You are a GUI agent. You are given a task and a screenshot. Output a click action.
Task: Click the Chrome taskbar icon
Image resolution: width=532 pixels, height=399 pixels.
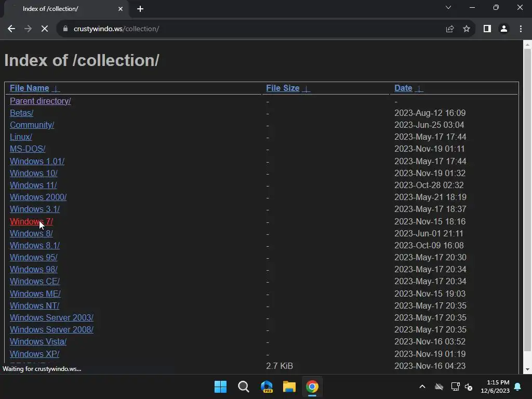point(312,387)
